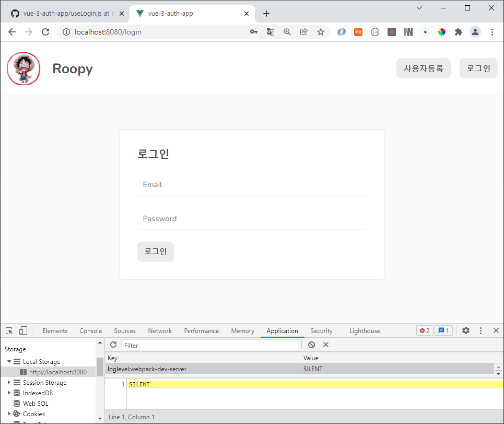Open Chrome three-dot menu

coord(492,32)
